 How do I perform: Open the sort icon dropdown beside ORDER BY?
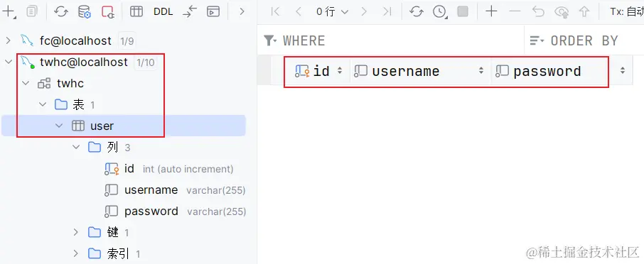537,40
